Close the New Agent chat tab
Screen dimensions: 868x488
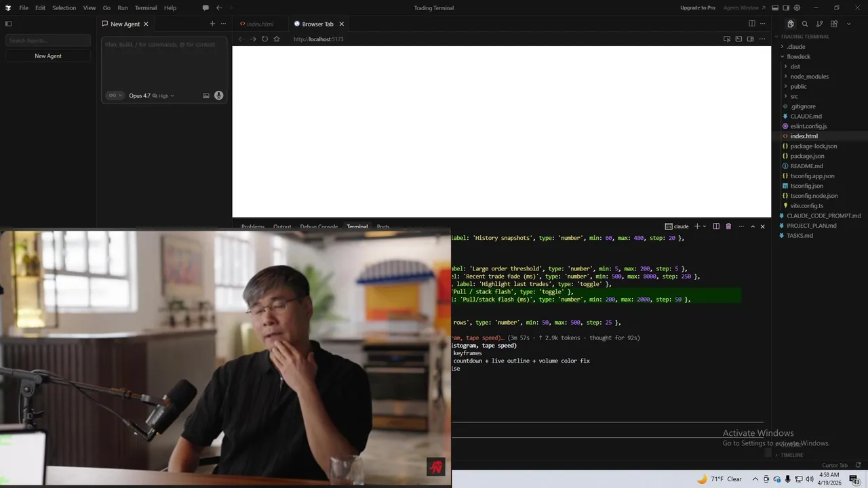coord(146,24)
